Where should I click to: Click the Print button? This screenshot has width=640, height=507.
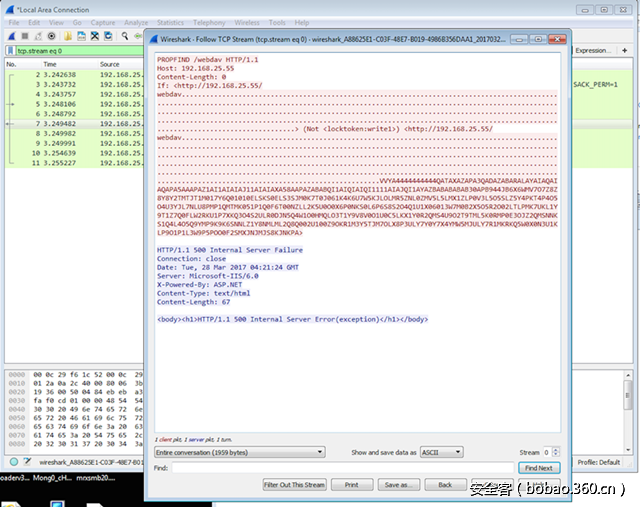click(x=351, y=485)
